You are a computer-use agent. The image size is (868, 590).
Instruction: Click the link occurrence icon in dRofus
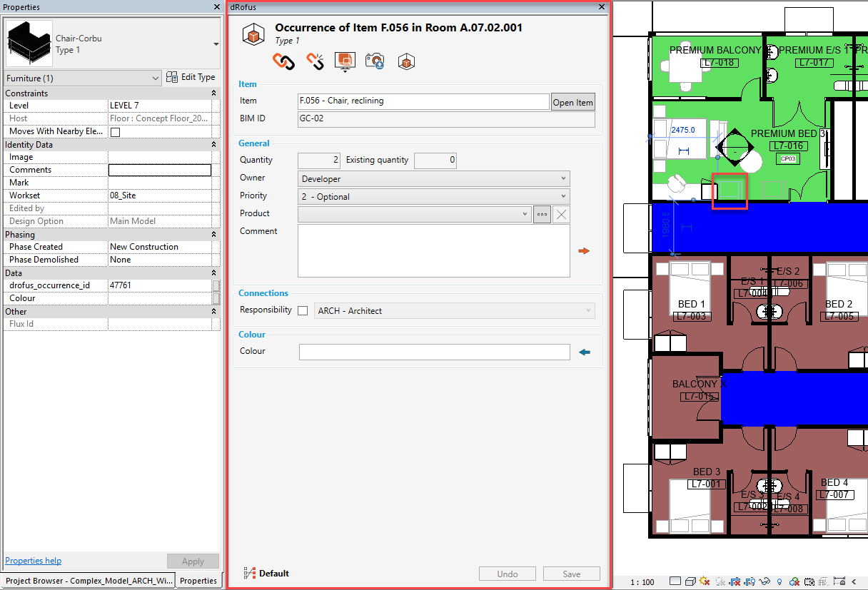[283, 61]
